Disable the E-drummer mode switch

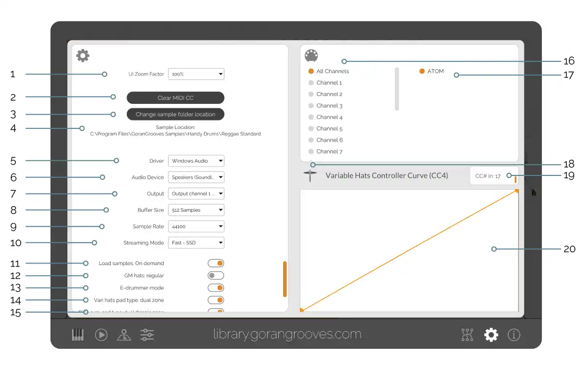216,288
